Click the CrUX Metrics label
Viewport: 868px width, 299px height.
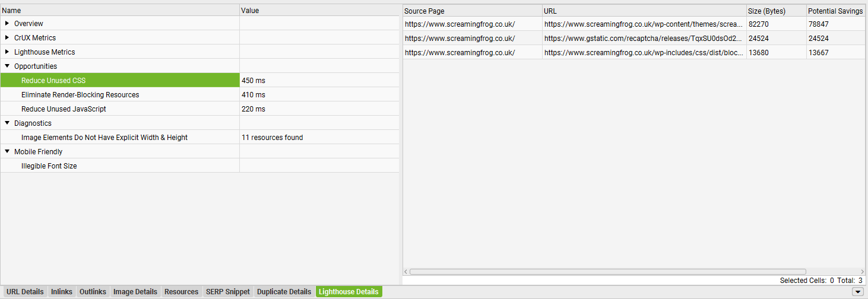[x=35, y=38]
